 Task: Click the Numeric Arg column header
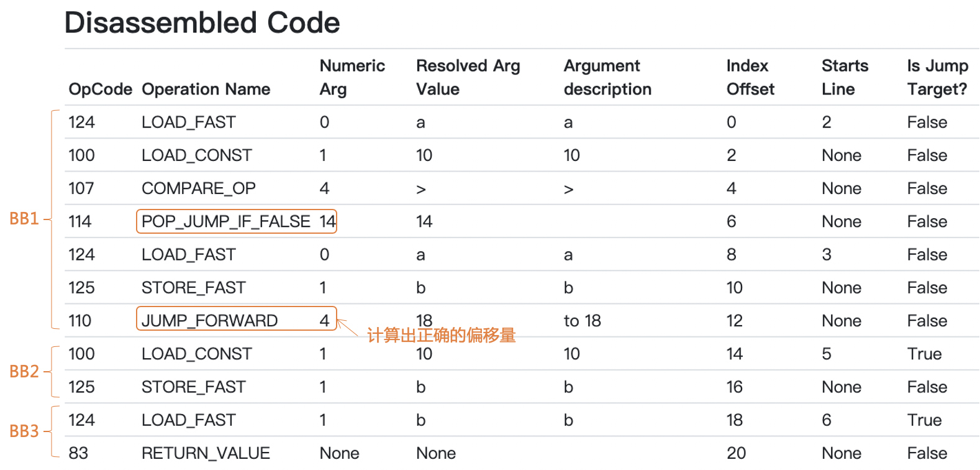coord(352,77)
